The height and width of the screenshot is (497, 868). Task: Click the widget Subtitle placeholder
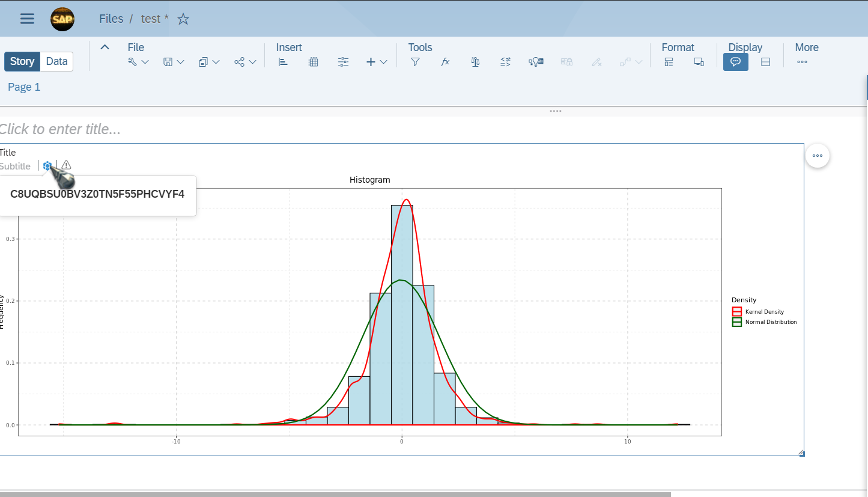click(15, 166)
